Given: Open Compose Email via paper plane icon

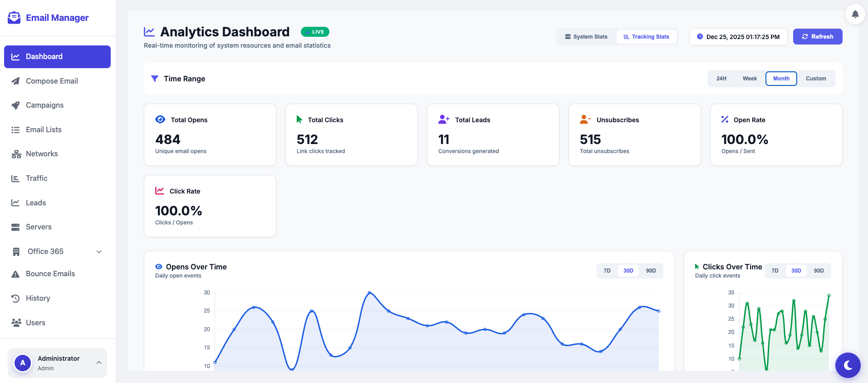Looking at the screenshot, I should click(15, 81).
